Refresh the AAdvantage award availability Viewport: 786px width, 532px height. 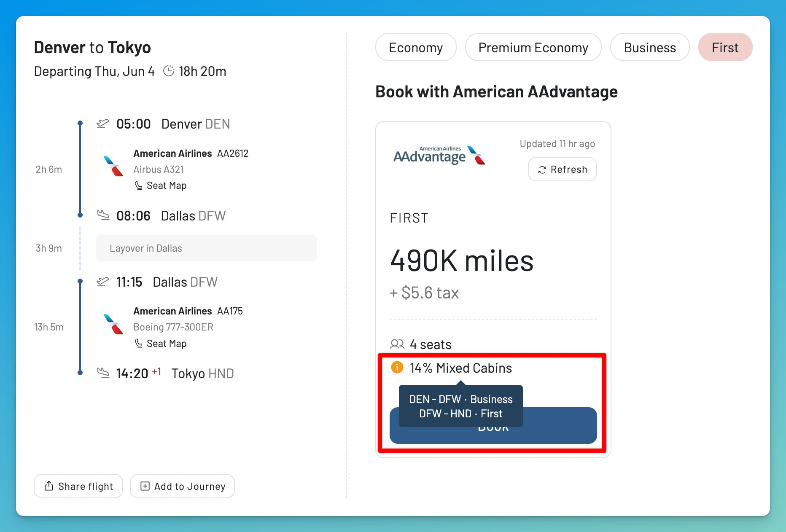tap(563, 169)
